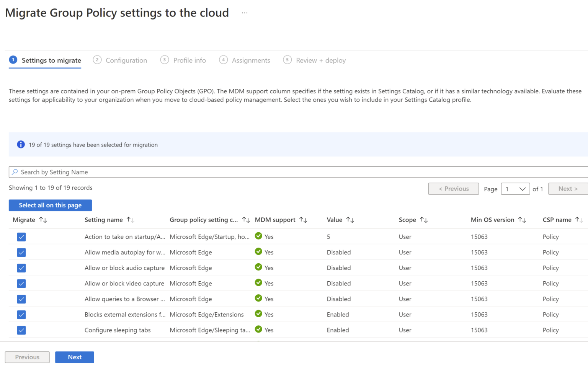Uncheck the Blocks external extensions row
Screen dimensions: 588x367
21,314
